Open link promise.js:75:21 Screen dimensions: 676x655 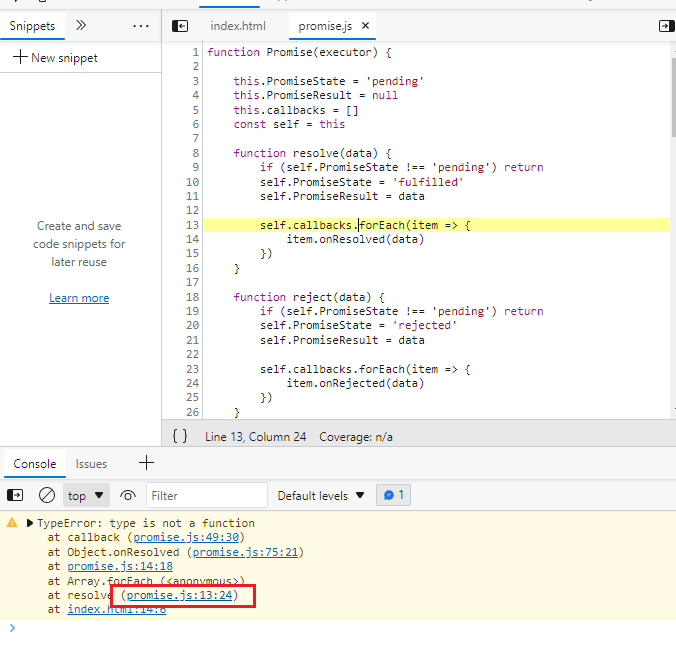click(x=245, y=552)
